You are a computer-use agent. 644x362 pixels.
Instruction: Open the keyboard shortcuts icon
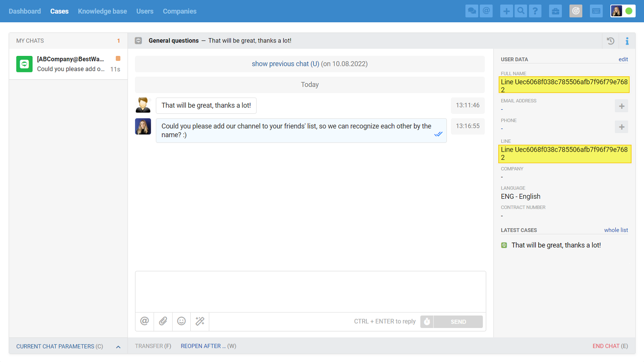[x=596, y=11]
